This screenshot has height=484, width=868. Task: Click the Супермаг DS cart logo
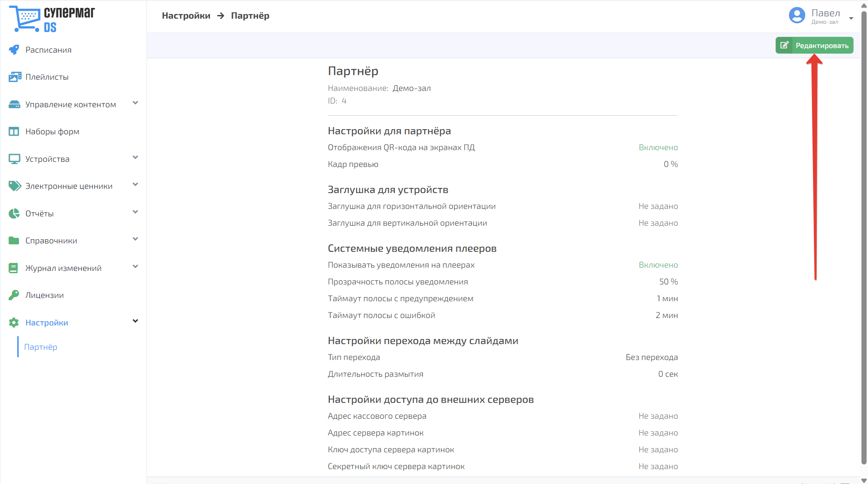52,19
